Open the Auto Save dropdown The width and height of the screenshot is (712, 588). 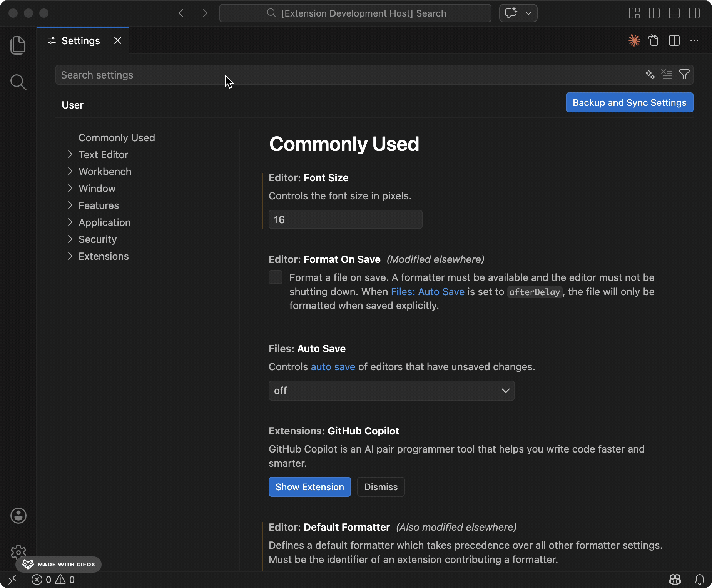391,391
